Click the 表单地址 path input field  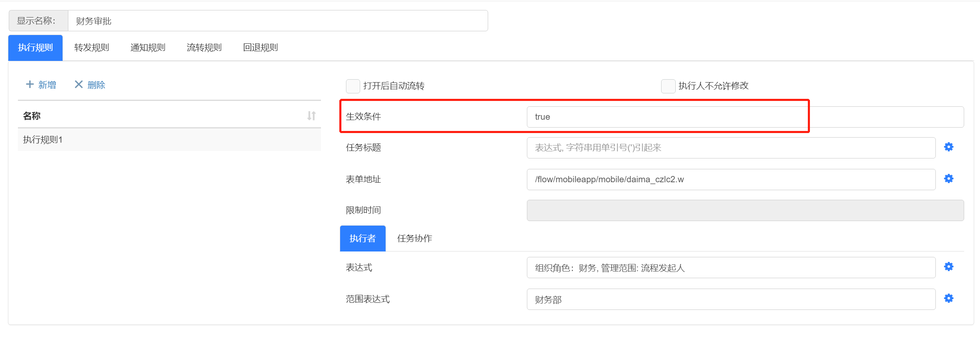pos(730,180)
